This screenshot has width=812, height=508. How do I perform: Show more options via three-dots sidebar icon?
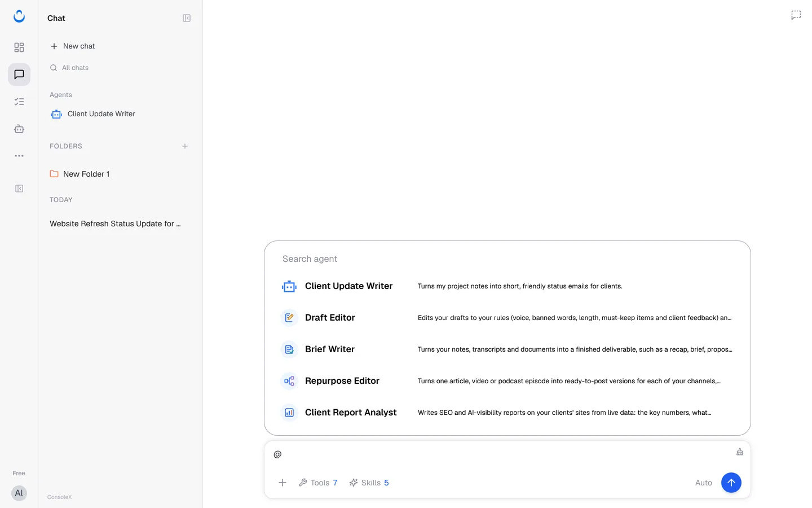point(19,156)
